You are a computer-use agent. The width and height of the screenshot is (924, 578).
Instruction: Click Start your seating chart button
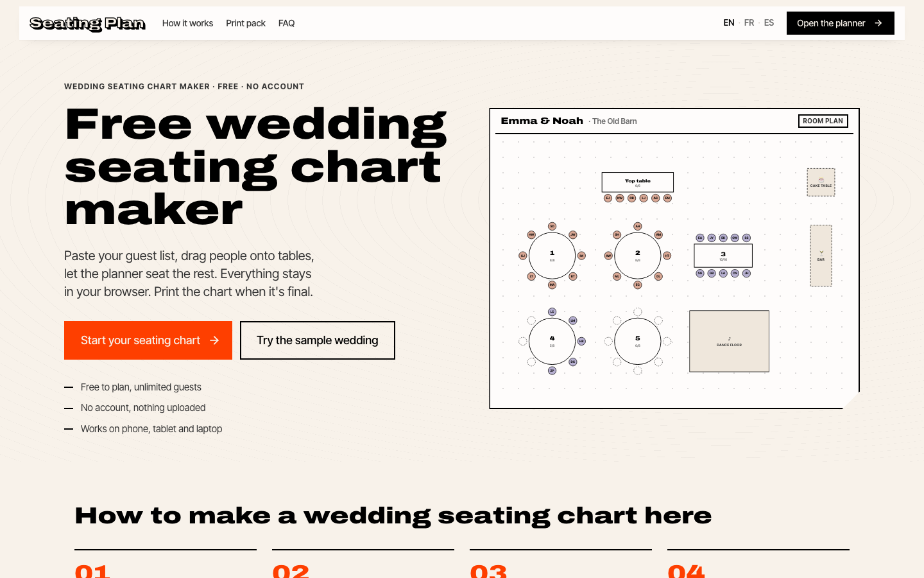tap(148, 340)
